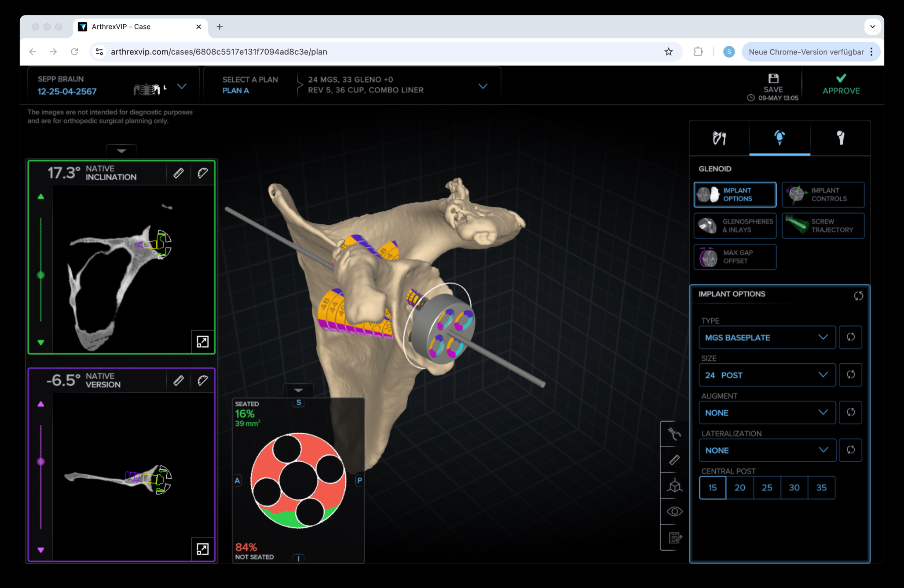The height and width of the screenshot is (588, 904).
Task: Reload the page
Action: pyautogui.click(x=74, y=52)
